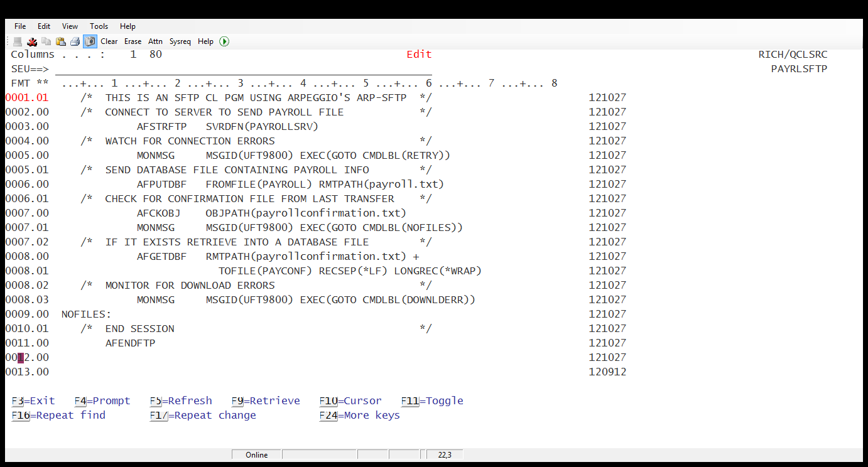Open the Tools menu

tap(99, 26)
